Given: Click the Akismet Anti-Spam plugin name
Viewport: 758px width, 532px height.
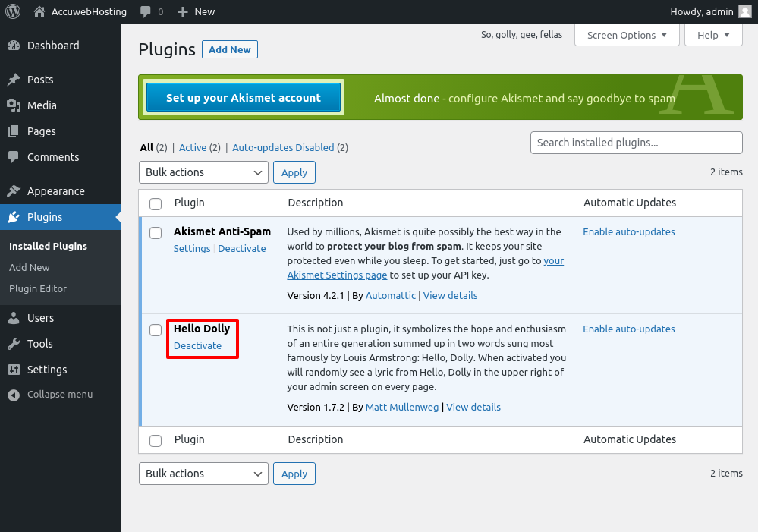Looking at the screenshot, I should pos(222,231).
